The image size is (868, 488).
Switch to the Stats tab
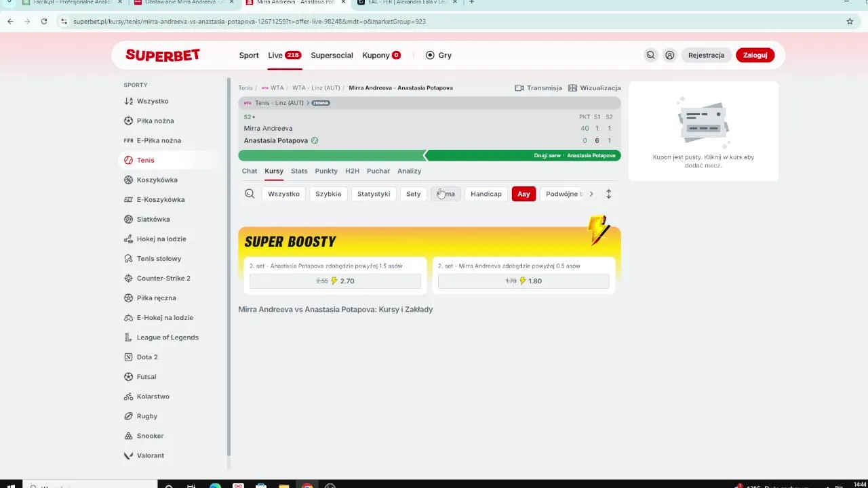pyautogui.click(x=299, y=171)
